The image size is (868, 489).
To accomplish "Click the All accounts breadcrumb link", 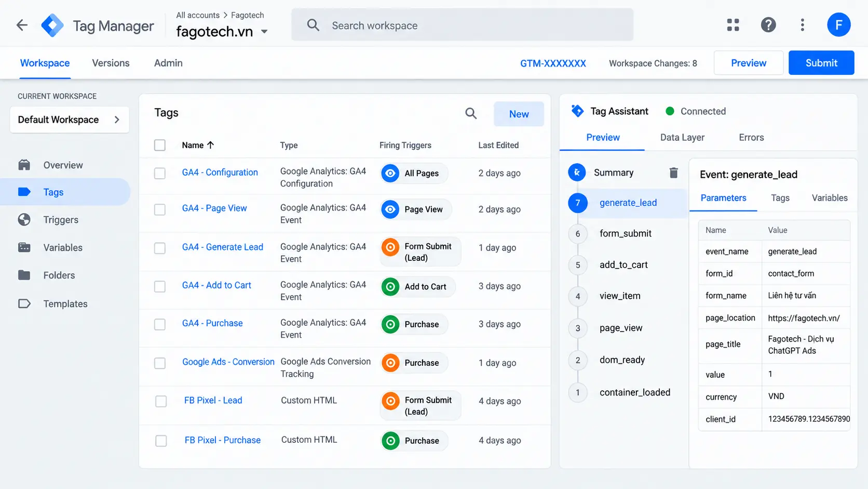I will point(198,15).
